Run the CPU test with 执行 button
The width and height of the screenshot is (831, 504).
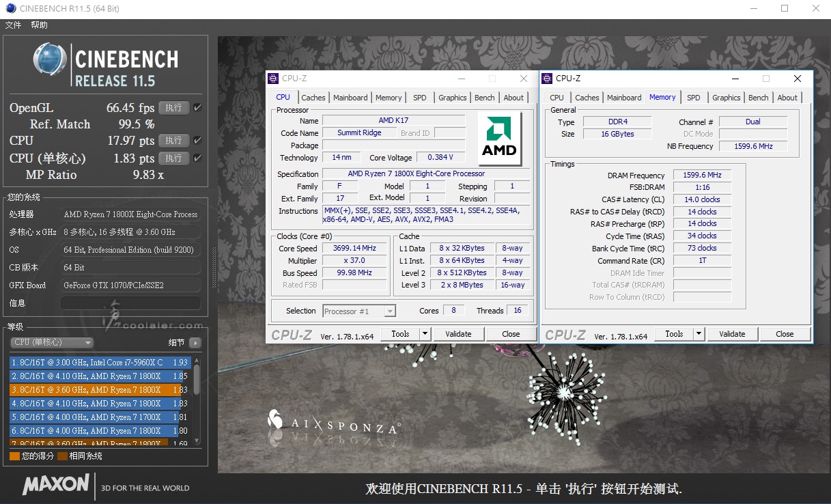[x=174, y=141]
